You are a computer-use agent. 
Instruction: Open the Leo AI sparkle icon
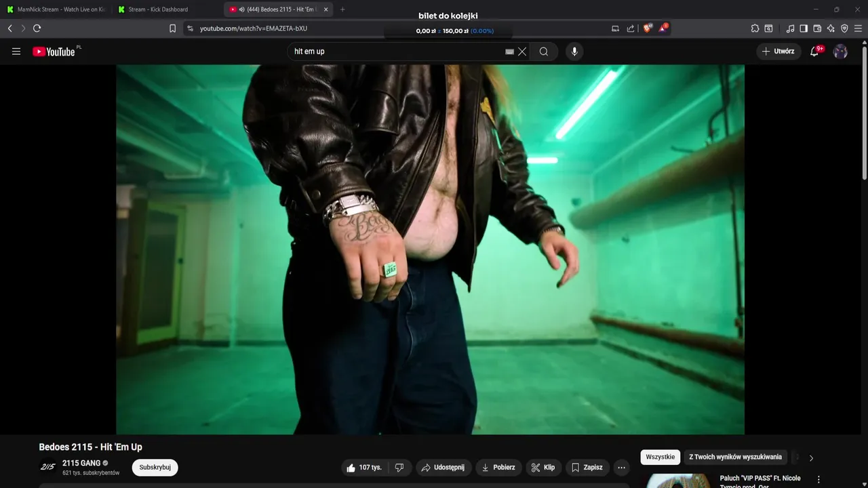point(831,28)
